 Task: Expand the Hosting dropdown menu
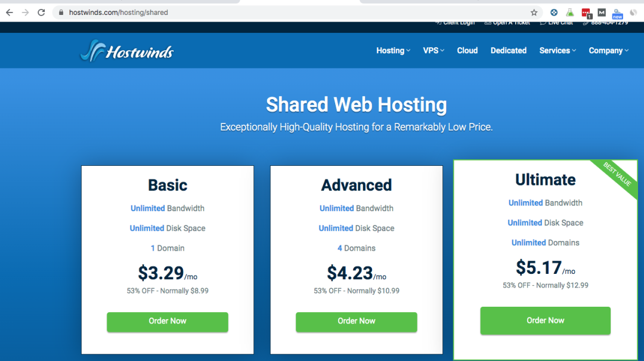pos(393,51)
